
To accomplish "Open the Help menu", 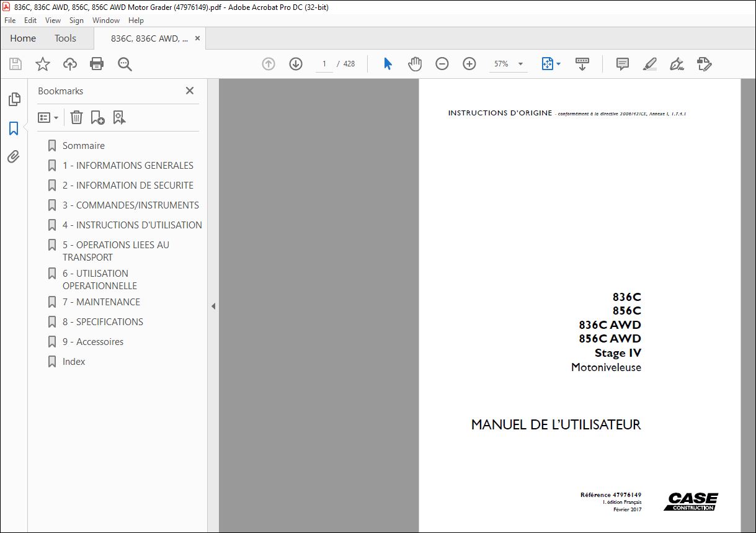I will 136,20.
